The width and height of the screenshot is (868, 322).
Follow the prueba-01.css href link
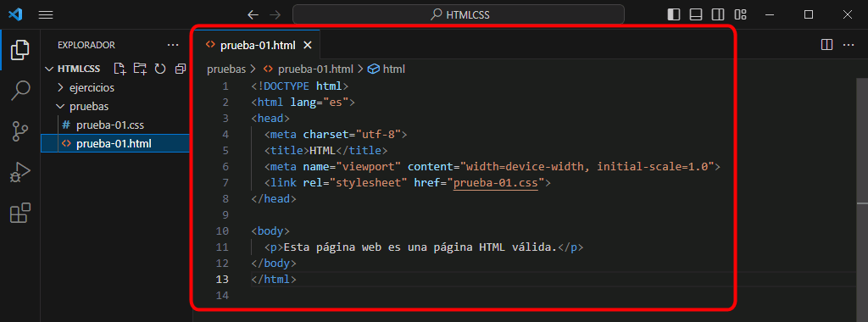point(495,182)
